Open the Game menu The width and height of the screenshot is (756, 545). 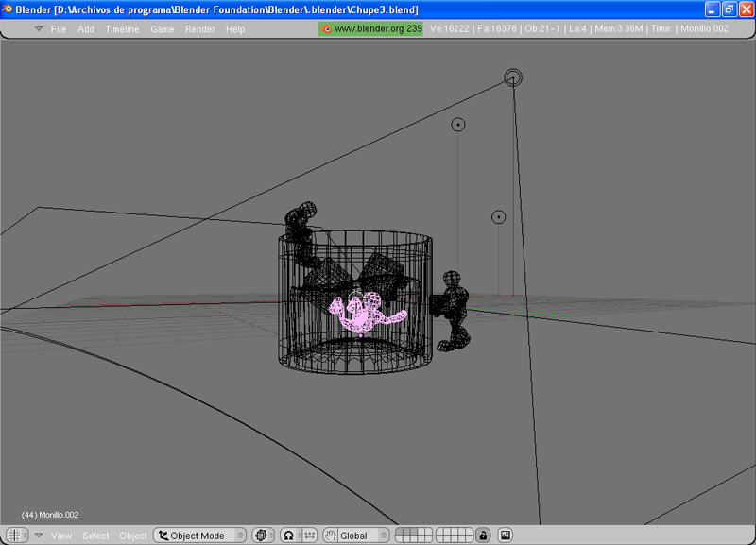[162, 29]
